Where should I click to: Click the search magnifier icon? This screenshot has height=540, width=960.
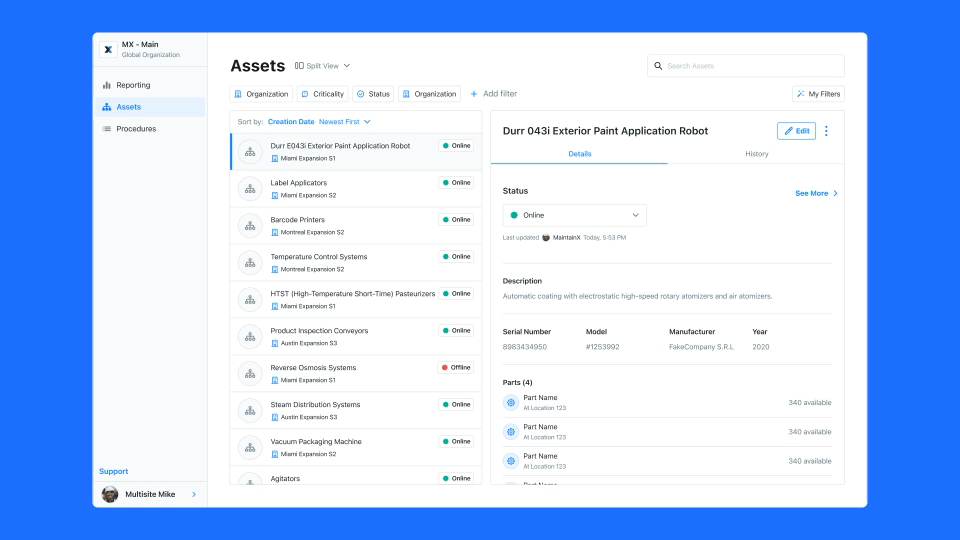[658, 66]
